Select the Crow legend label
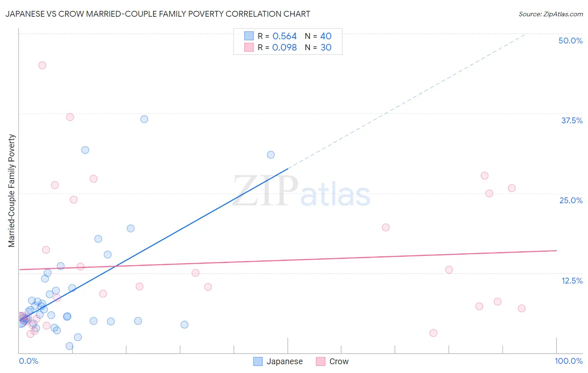Screen dimensions: 588x373 tap(339, 361)
